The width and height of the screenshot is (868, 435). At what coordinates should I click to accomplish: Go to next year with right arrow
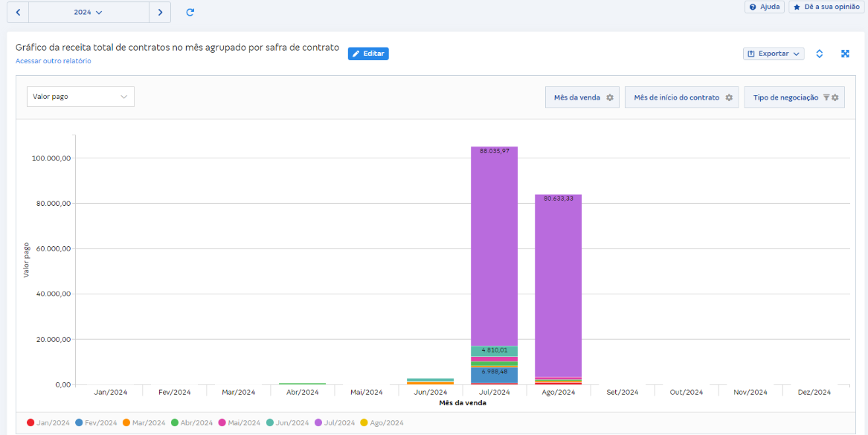click(x=160, y=13)
